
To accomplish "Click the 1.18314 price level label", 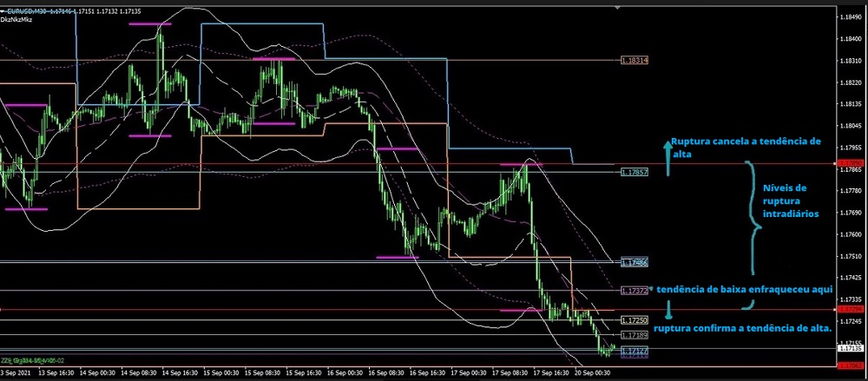I will 635,60.
